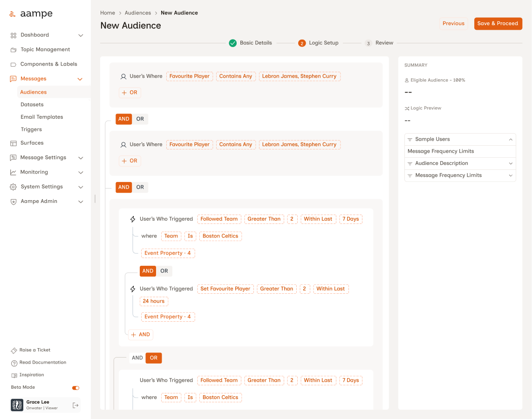
Task: Expand the lower Message Frequency Limits section
Action: point(512,175)
